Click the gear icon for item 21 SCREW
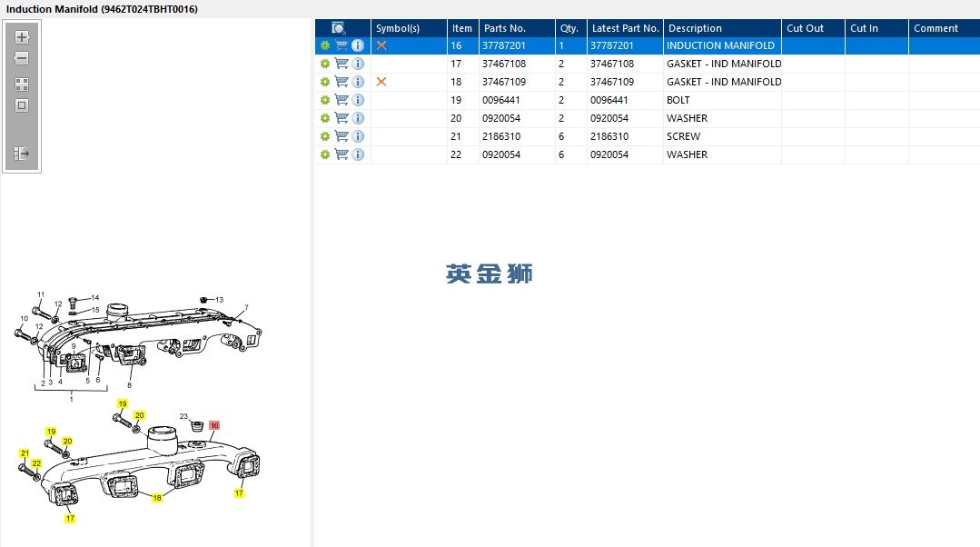This screenshot has height=547, width=980. click(x=325, y=136)
